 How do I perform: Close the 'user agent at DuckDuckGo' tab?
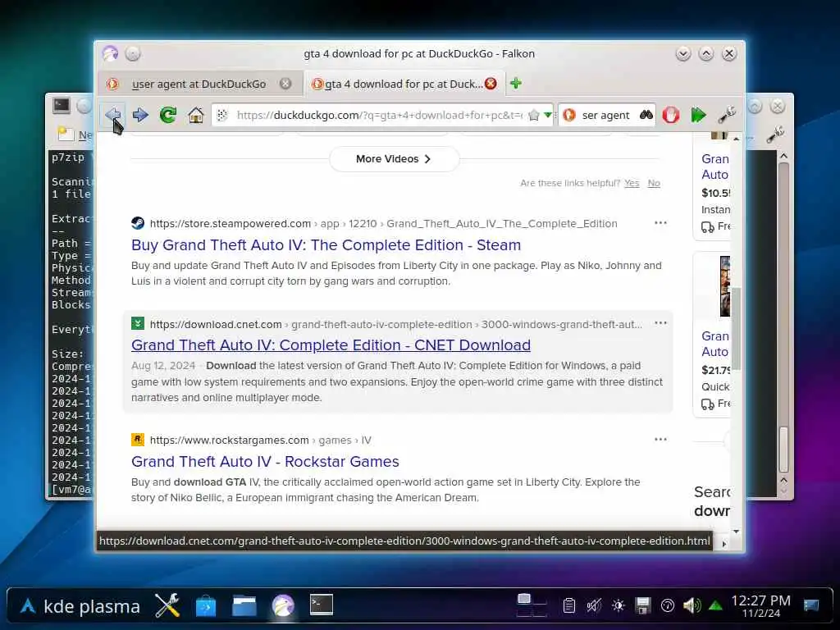(285, 84)
